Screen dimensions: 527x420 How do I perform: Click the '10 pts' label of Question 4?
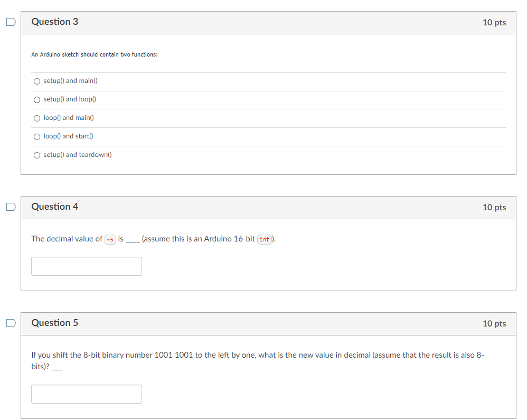point(494,208)
